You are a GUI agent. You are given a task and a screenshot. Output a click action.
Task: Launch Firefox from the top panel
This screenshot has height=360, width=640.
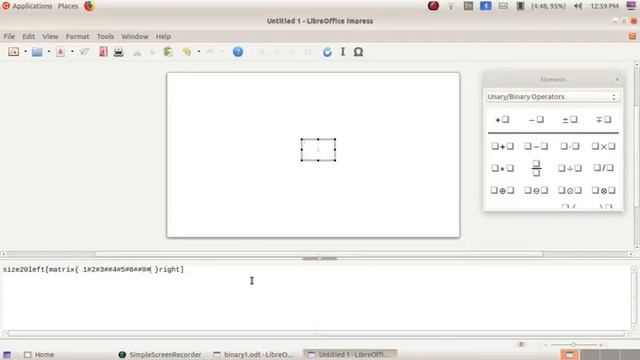[x=89, y=6]
